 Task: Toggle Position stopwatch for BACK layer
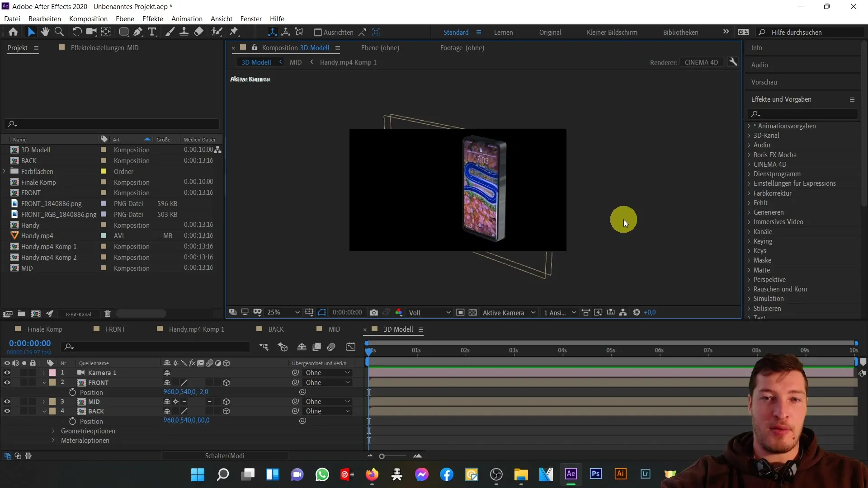coord(72,421)
